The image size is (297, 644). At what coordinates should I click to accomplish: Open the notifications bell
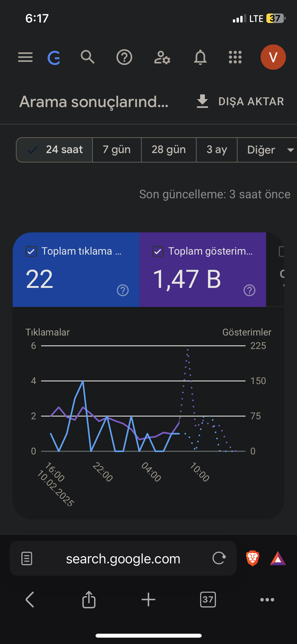click(x=200, y=57)
